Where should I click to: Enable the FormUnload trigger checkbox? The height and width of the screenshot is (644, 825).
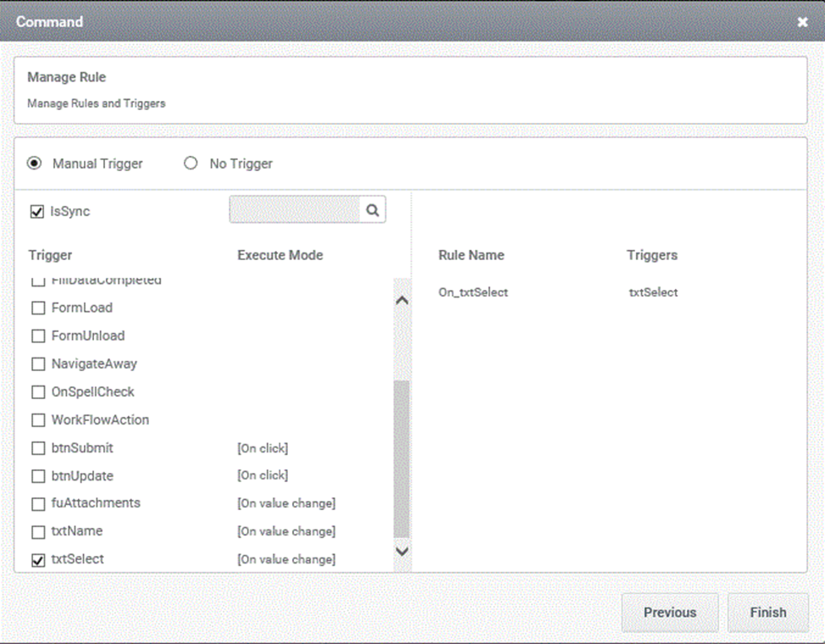tap(38, 336)
